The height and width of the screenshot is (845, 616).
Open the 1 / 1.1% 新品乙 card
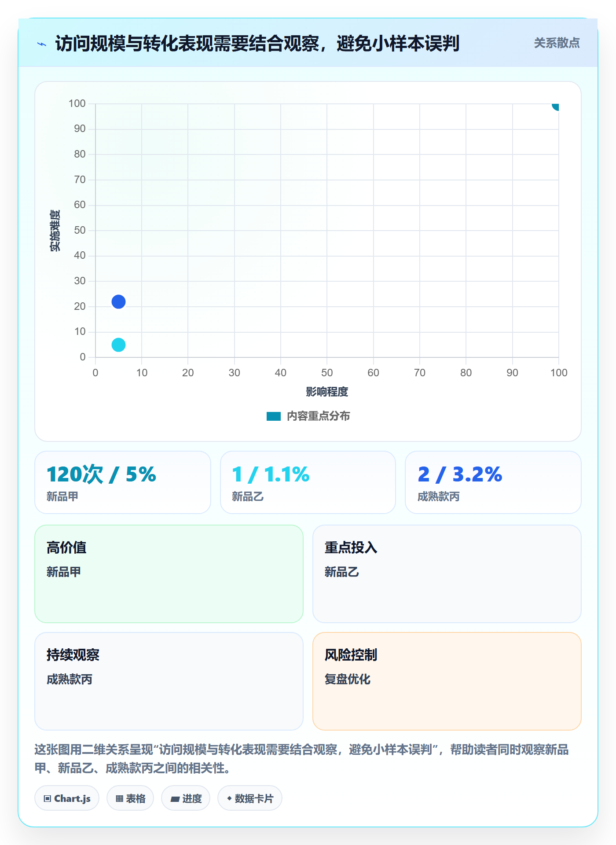coord(308,482)
